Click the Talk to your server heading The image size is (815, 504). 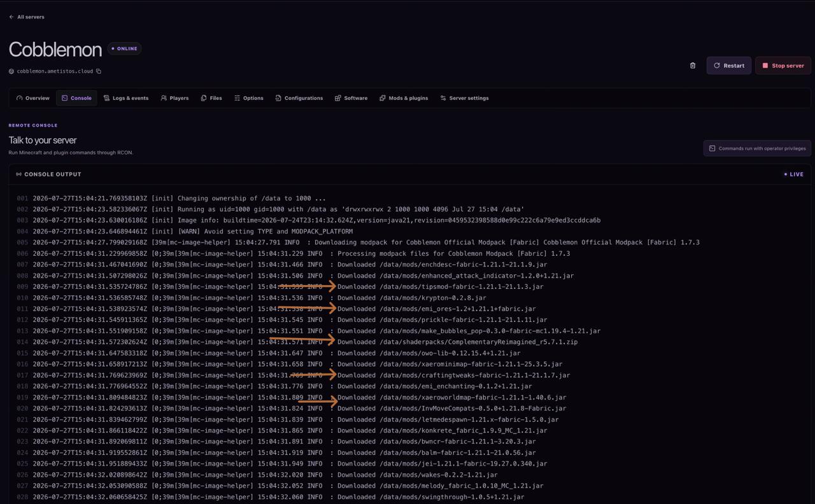point(43,140)
